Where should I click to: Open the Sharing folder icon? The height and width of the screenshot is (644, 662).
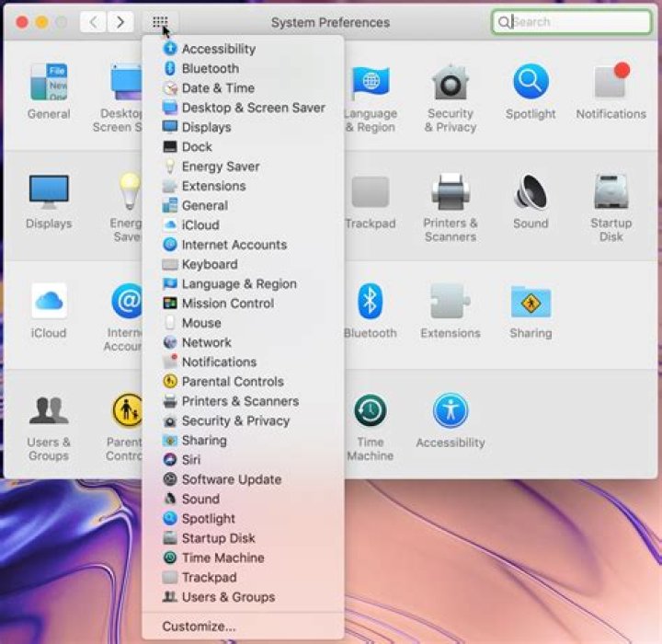pos(531,302)
